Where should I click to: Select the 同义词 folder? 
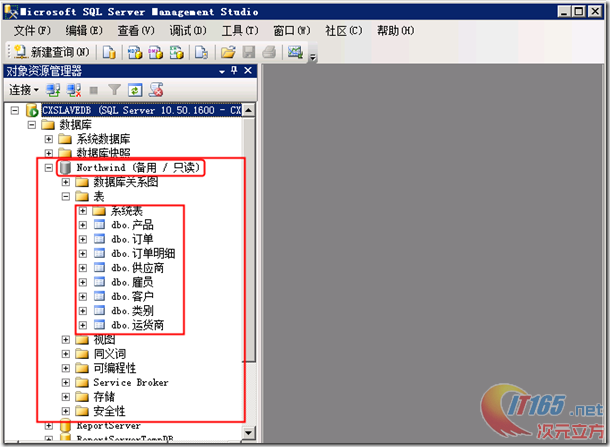tap(110, 354)
